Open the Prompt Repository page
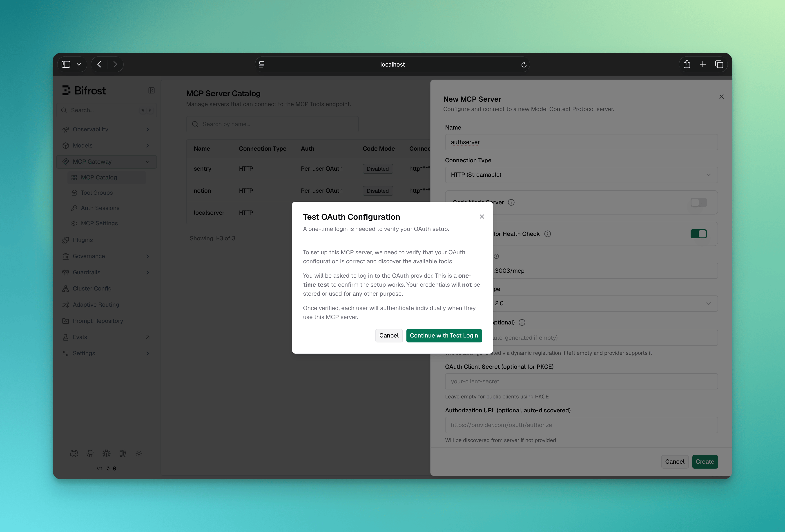 [107, 321]
